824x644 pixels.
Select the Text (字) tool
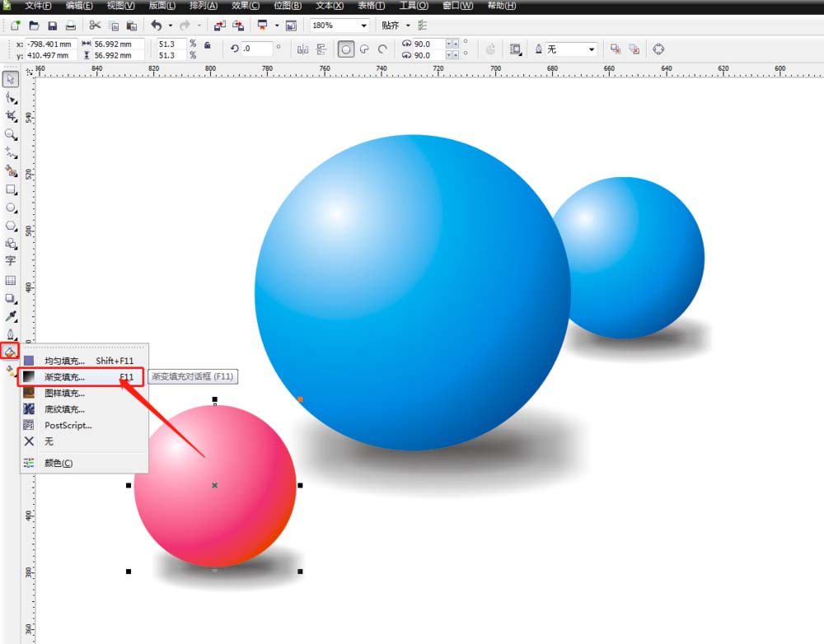coord(11,261)
